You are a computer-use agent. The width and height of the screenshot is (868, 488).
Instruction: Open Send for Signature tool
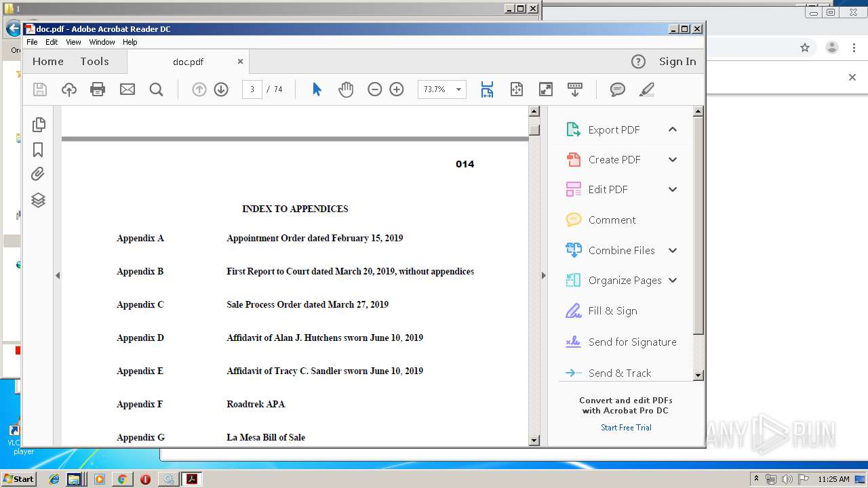(632, 342)
